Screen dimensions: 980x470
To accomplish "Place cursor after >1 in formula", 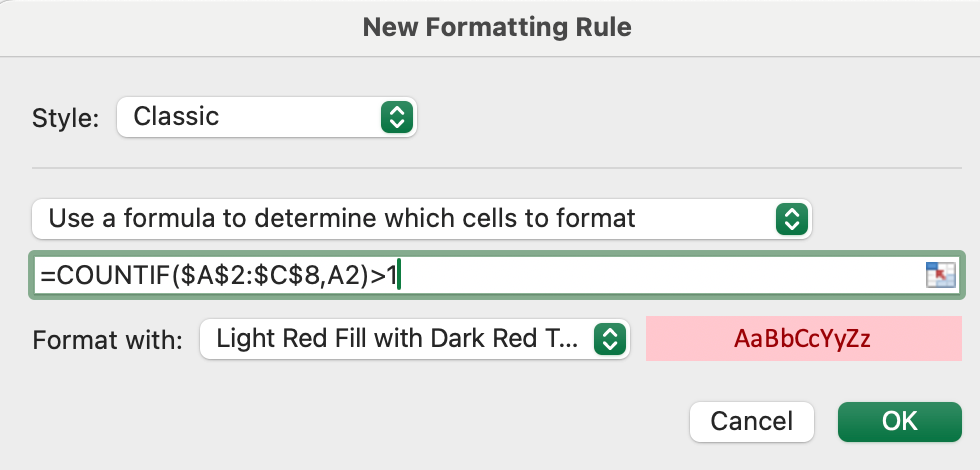I will click(399, 276).
